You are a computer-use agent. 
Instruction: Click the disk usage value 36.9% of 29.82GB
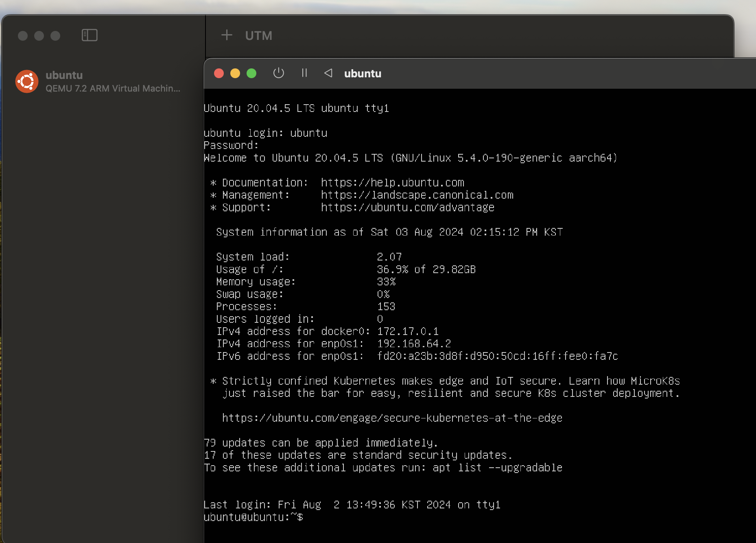426,269
